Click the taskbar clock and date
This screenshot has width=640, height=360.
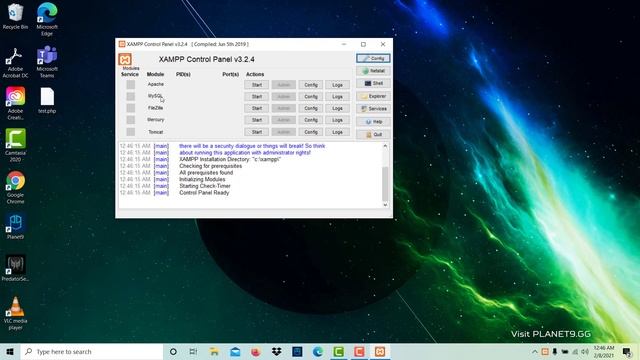tap(604, 351)
